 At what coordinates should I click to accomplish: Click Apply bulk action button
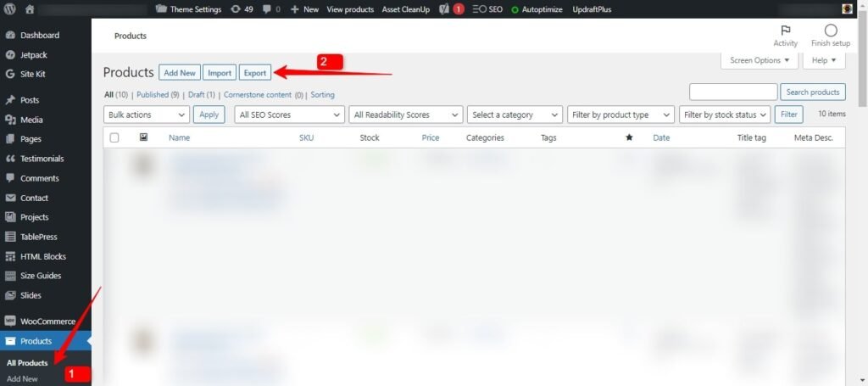[x=209, y=115]
